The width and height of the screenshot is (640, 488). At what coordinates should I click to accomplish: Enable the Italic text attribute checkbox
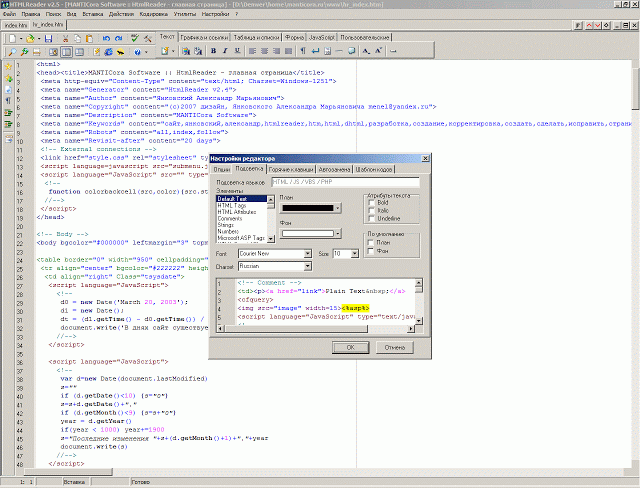371,211
